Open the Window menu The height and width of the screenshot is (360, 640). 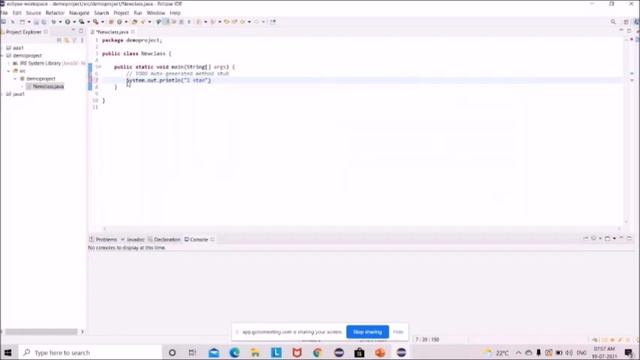pos(156,13)
